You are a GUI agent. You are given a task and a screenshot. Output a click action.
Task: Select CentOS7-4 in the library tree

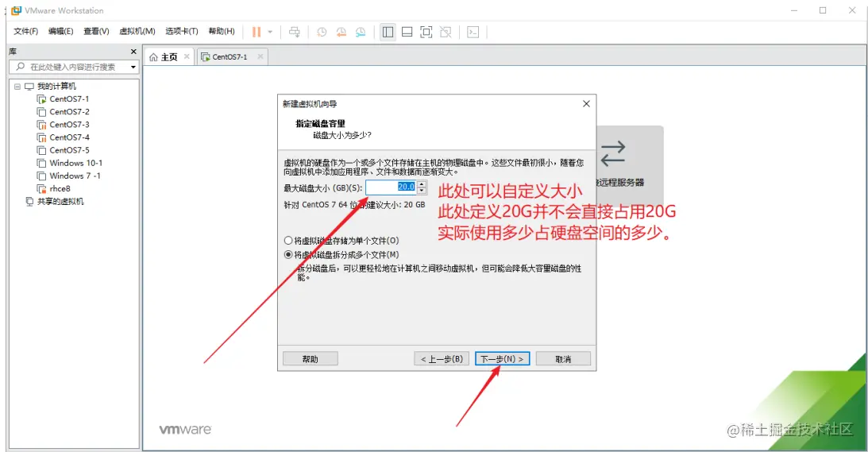click(68, 137)
